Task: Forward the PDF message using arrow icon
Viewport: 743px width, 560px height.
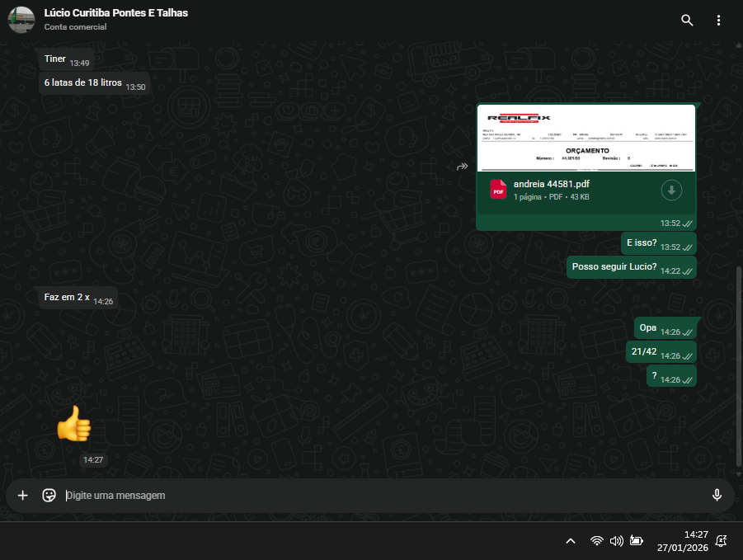Action: point(463,167)
